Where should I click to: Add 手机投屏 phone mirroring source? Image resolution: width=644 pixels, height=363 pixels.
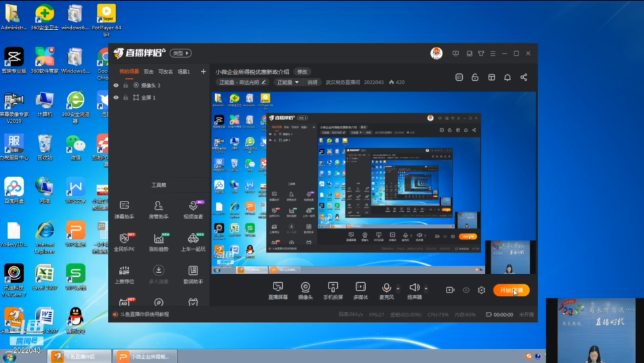pos(333,290)
